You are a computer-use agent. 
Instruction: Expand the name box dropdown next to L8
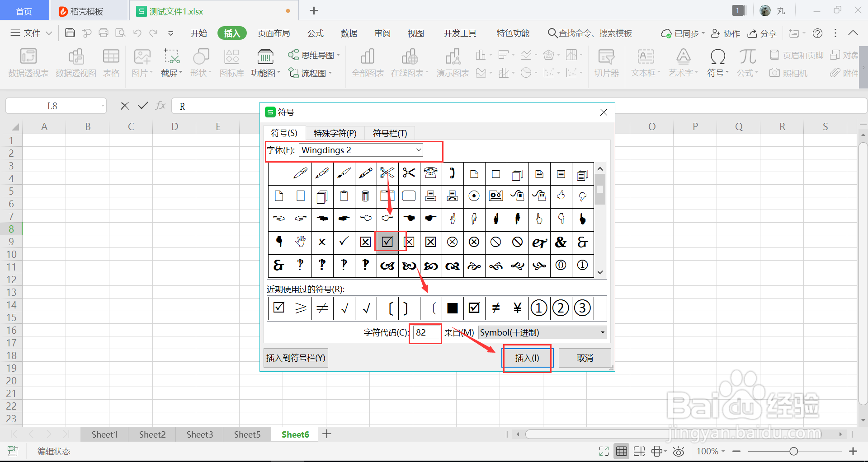coord(103,106)
